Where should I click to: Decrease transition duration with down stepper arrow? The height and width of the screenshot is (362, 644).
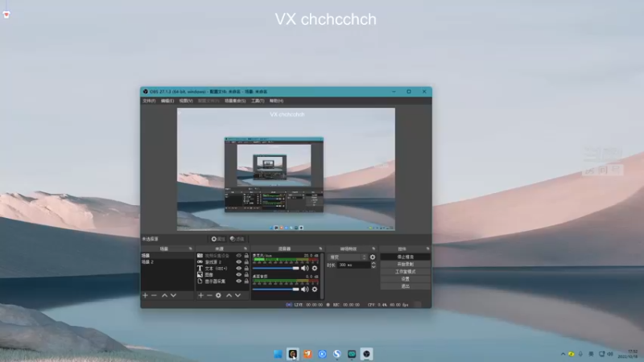(x=374, y=267)
